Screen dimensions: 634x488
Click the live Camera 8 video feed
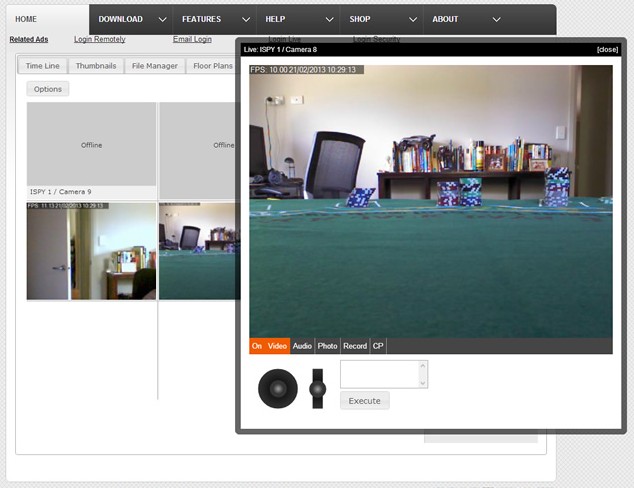431,201
